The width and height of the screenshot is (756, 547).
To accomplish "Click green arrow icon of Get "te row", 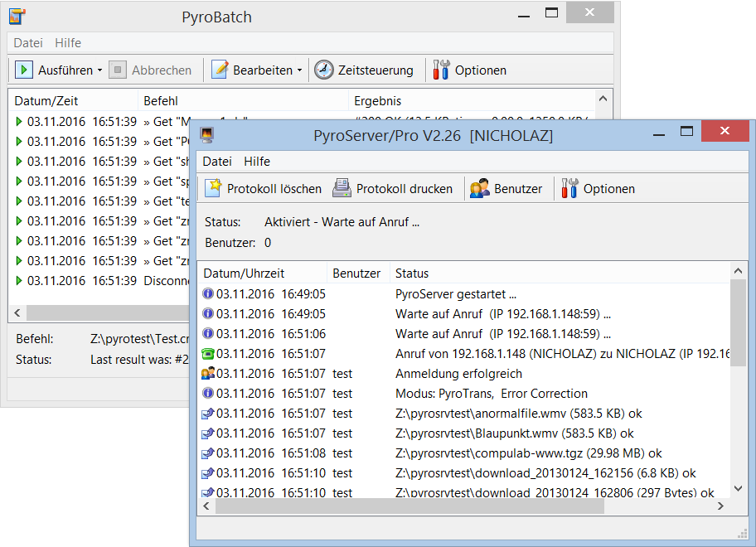I will coord(19,201).
